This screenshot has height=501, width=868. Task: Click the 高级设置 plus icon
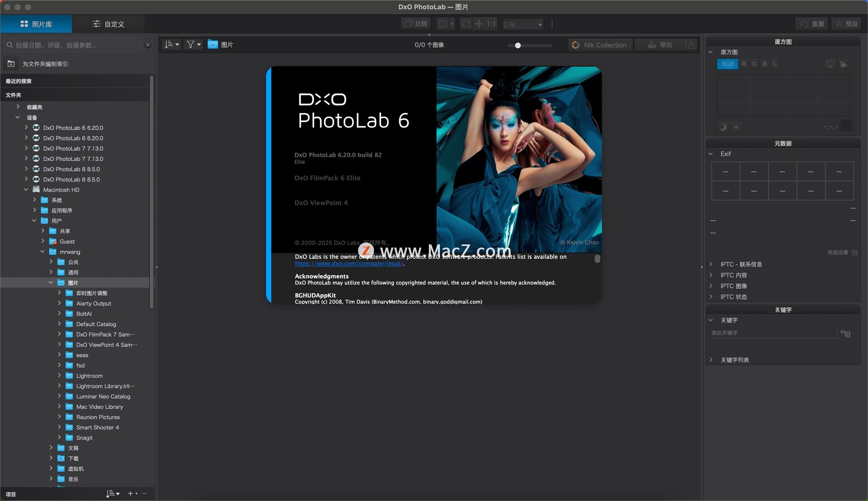tap(854, 253)
